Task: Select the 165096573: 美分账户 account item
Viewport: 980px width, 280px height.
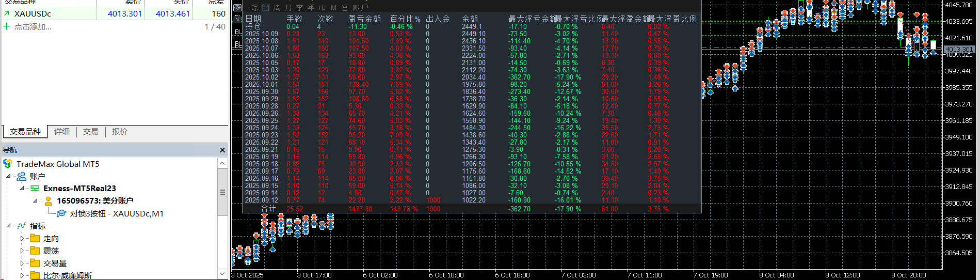Action: [95, 201]
